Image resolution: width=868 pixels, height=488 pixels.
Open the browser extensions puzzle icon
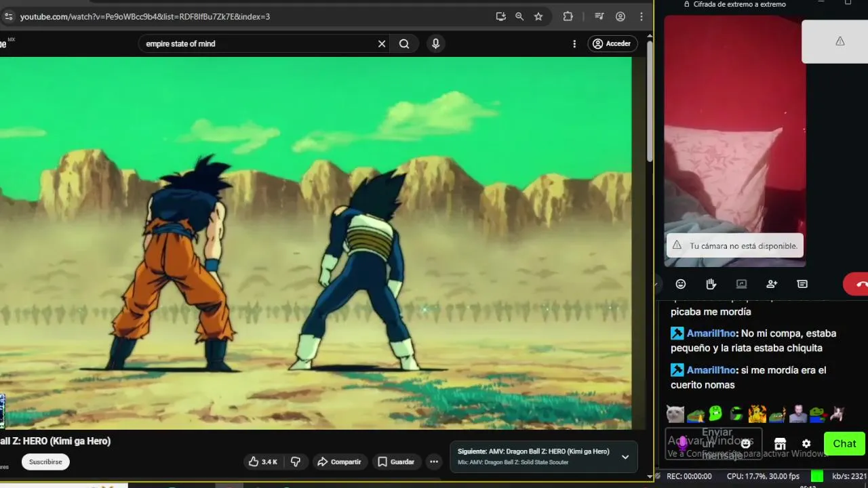(x=568, y=16)
